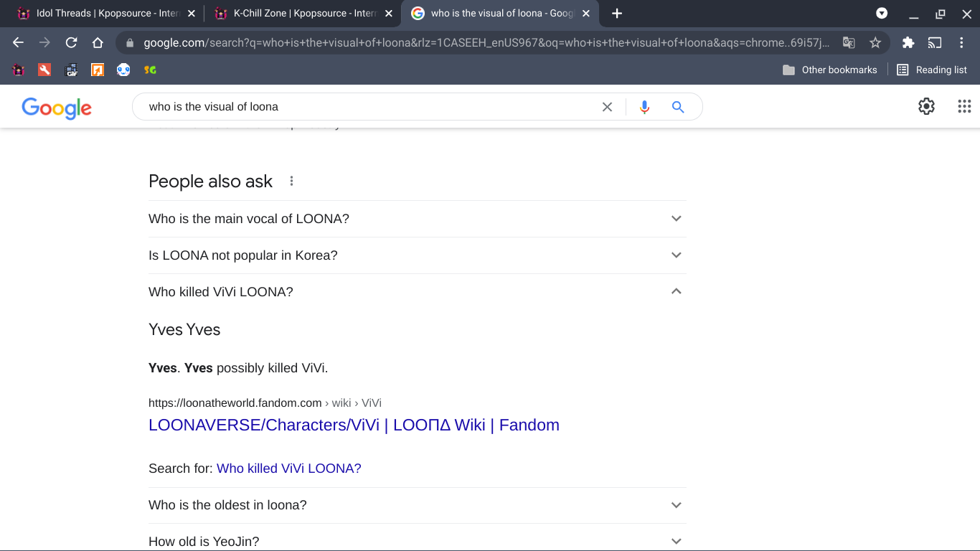Click the 'People also ask' heading
The width and height of the screenshot is (980, 551).
coord(210,182)
